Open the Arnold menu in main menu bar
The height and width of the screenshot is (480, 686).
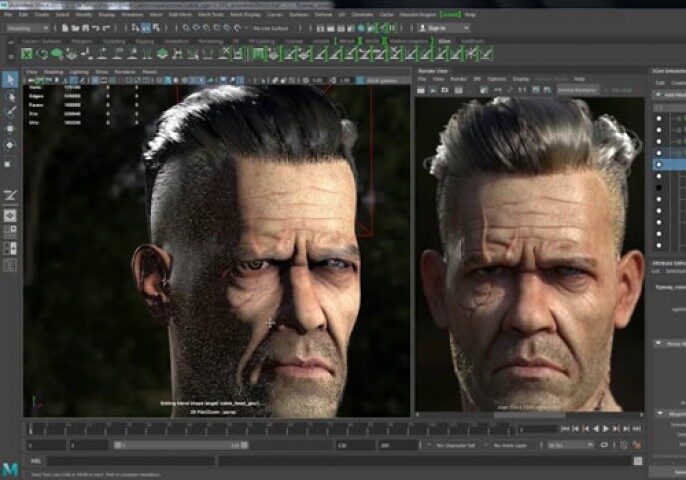[x=450, y=14]
